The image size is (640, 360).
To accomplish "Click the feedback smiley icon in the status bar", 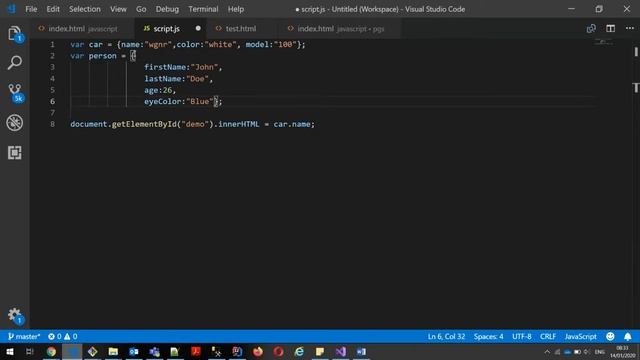I will pyautogui.click(x=610, y=336).
